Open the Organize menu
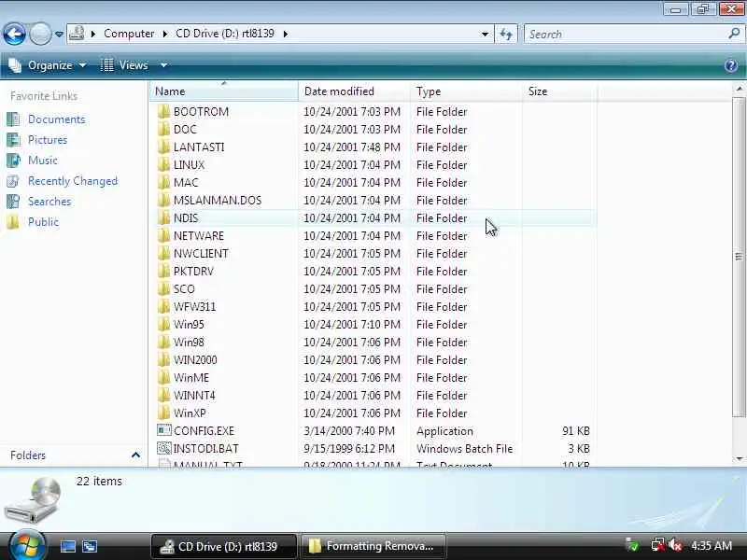The image size is (747, 560). (x=48, y=65)
